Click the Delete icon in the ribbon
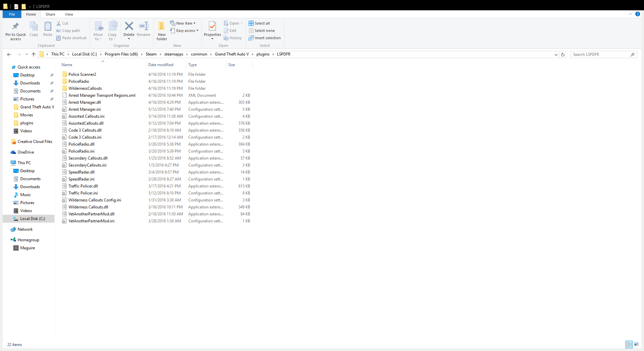Viewport: 644px width, 351px height. tap(129, 26)
